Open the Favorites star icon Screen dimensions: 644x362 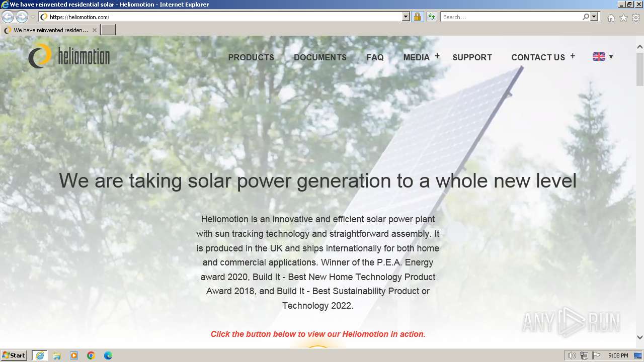click(x=623, y=18)
